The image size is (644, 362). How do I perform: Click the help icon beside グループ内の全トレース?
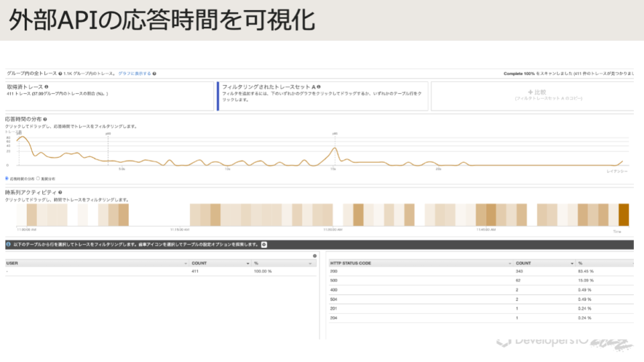(x=60, y=74)
